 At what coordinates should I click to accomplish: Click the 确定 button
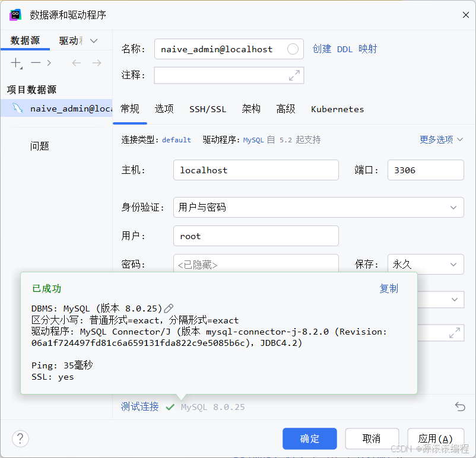[310, 438]
